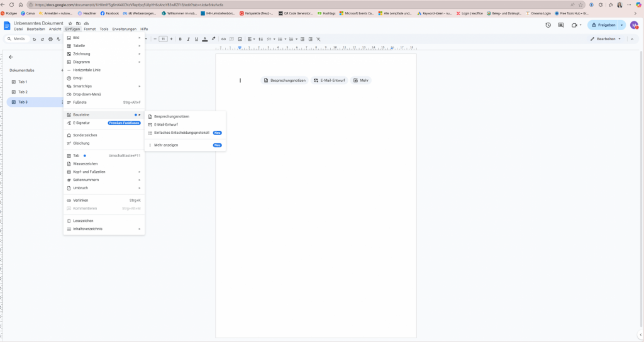Screen dimensions: 644x342
Task: Decrease font size with minus button
Action: 155,39
